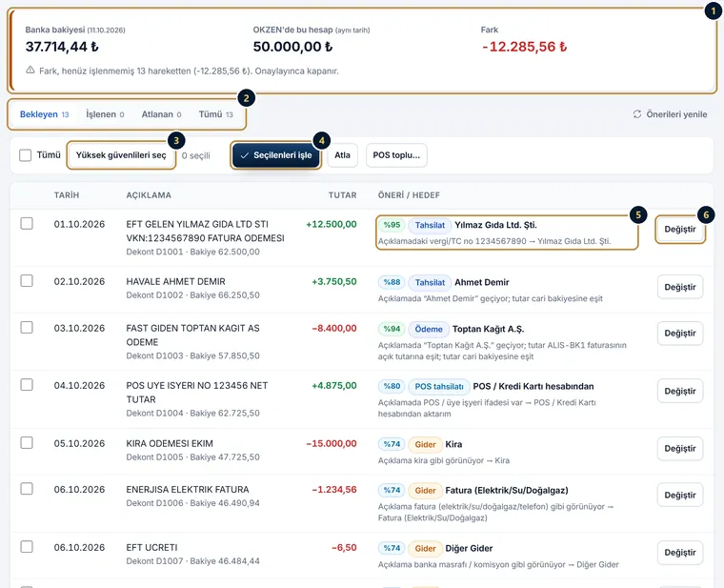
Task: Click the %94 confidence badge
Action: tap(392, 329)
